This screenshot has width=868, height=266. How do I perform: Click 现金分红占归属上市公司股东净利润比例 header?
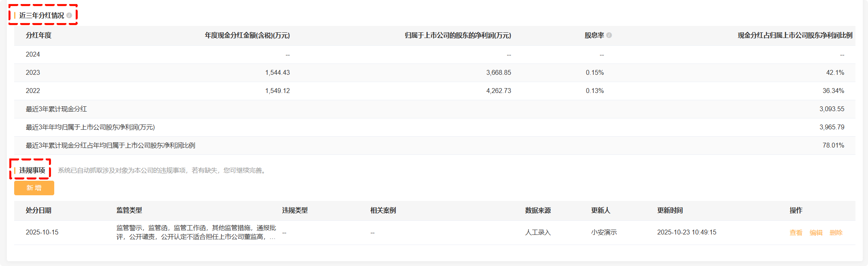tap(795, 35)
